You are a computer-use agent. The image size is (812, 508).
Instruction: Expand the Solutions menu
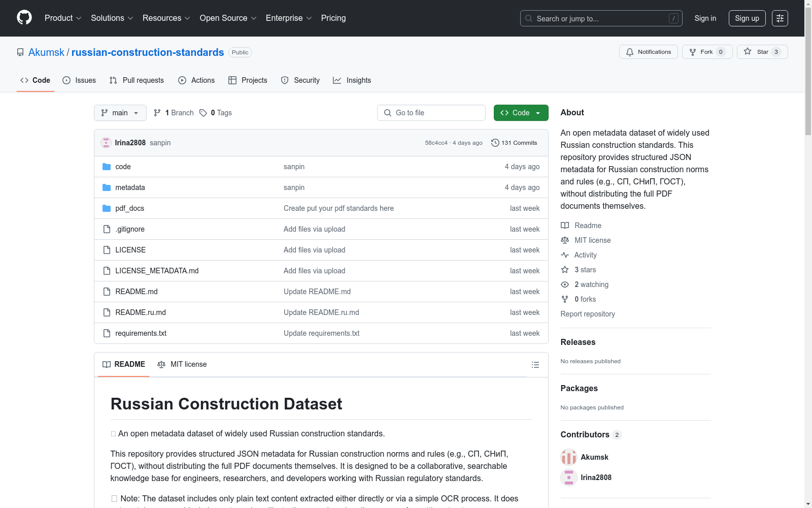pos(112,18)
